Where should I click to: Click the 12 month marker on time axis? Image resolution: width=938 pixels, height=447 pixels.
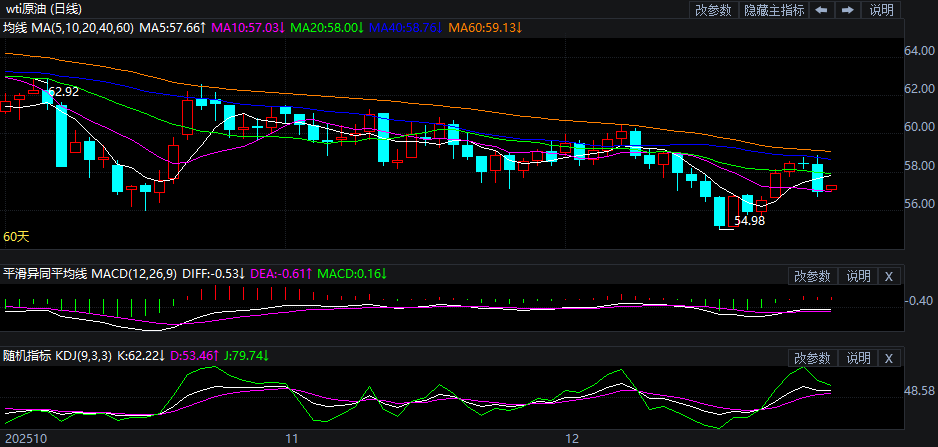pos(573,439)
